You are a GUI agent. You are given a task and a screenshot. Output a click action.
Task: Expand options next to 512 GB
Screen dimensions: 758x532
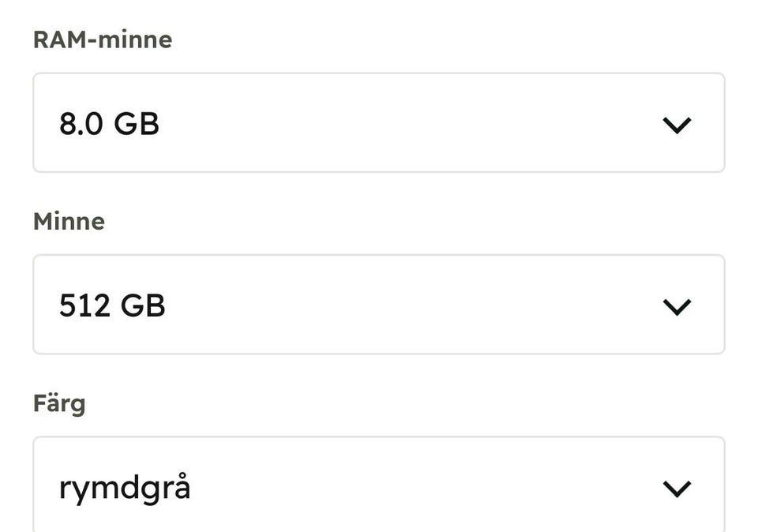(677, 306)
